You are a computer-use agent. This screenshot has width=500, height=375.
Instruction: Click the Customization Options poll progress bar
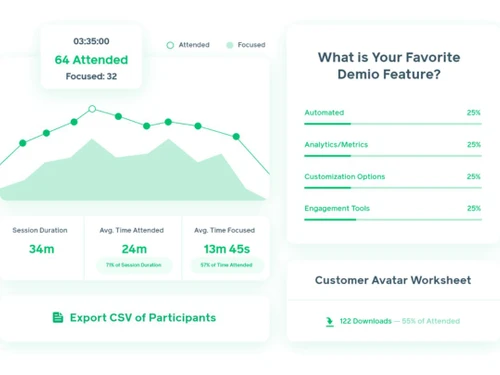(393, 188)
